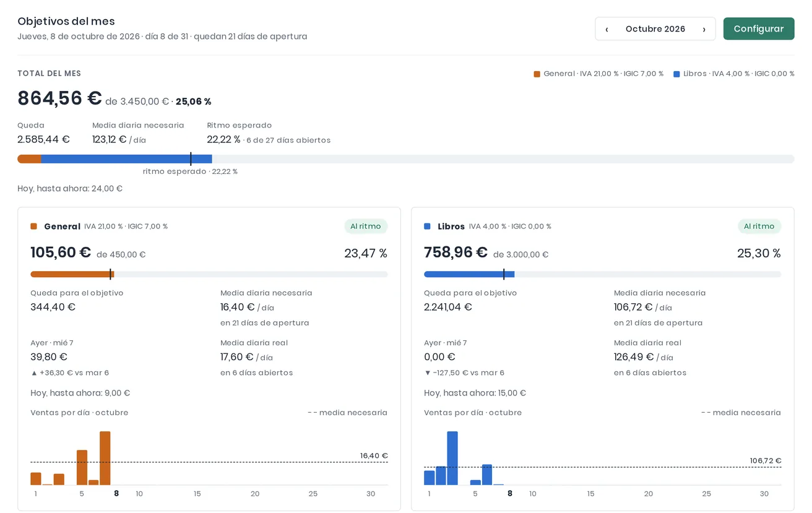Click the General card Al ritmo badge
812x513 pixels.
point(366,226)
